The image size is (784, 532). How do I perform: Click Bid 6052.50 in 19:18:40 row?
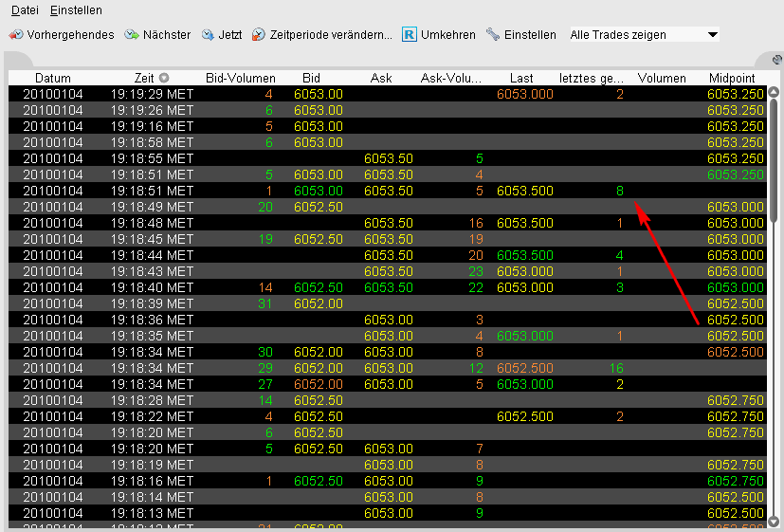tap(318, 287)
